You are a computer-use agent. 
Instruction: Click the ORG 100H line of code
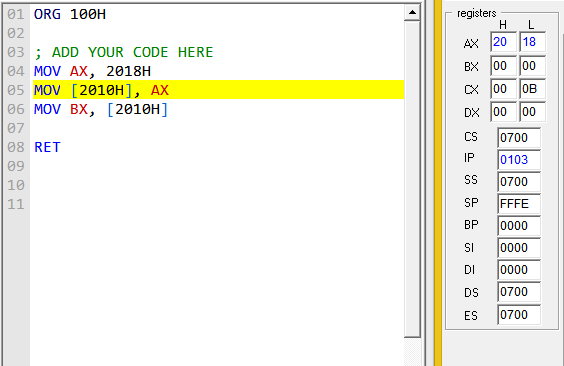pos(70,14)
